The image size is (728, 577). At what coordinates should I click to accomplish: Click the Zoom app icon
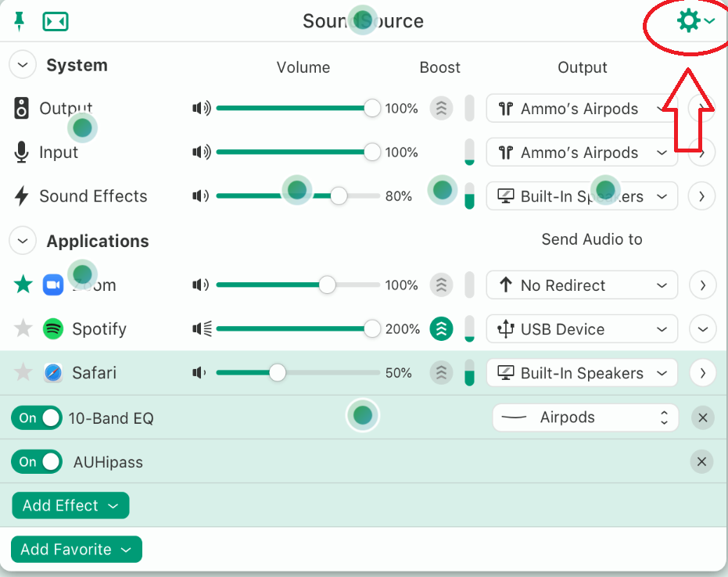pyautogui.click(x=53, y=285)
